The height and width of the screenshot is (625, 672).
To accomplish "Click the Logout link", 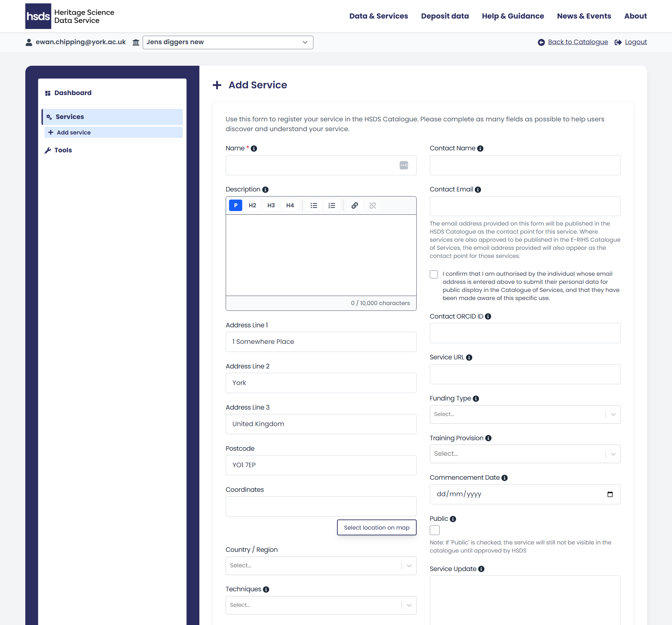I will click(636, 42).
